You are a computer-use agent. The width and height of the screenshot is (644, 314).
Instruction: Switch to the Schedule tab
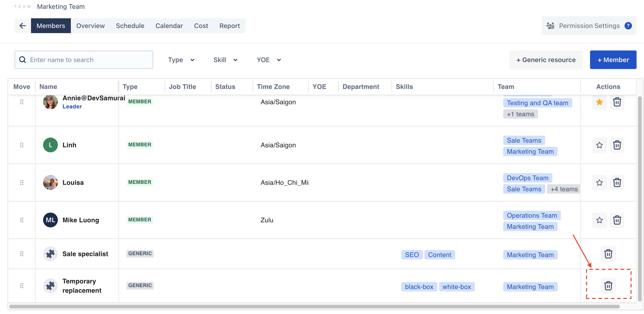point(130,25)
